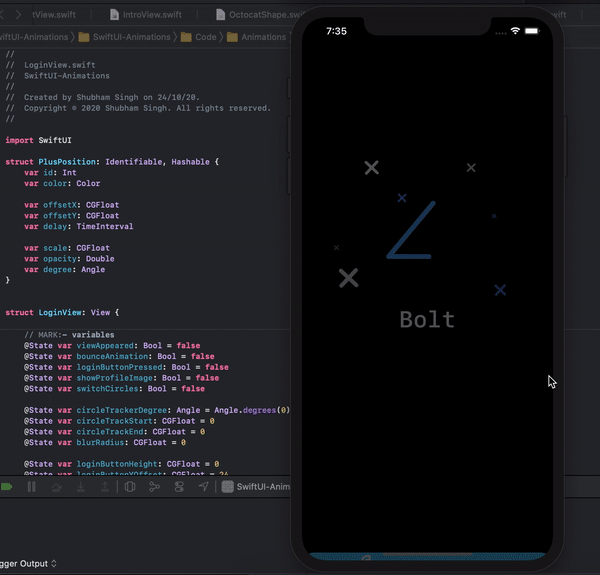The image size is (600, 575).
Task: Click '@State var switchCircles' line
Action: pos(114,388)
